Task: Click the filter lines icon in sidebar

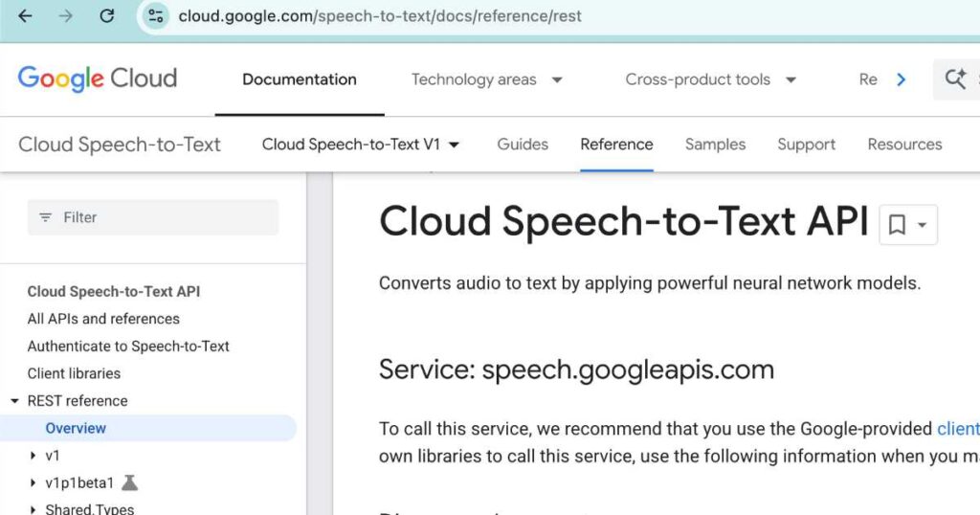Action: [x=46, y=217]
